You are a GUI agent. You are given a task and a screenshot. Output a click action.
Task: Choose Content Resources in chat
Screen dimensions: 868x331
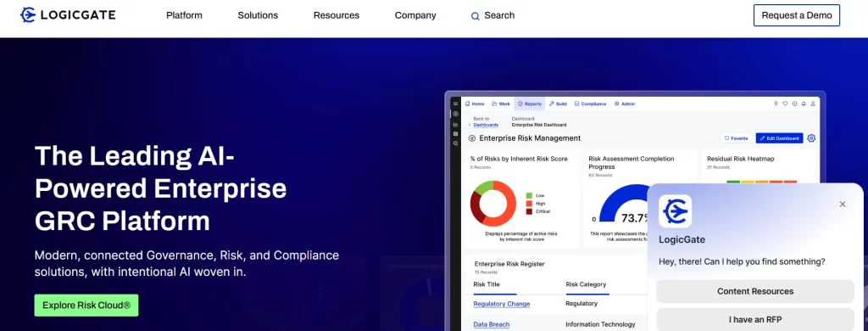[x=755, y=291]
